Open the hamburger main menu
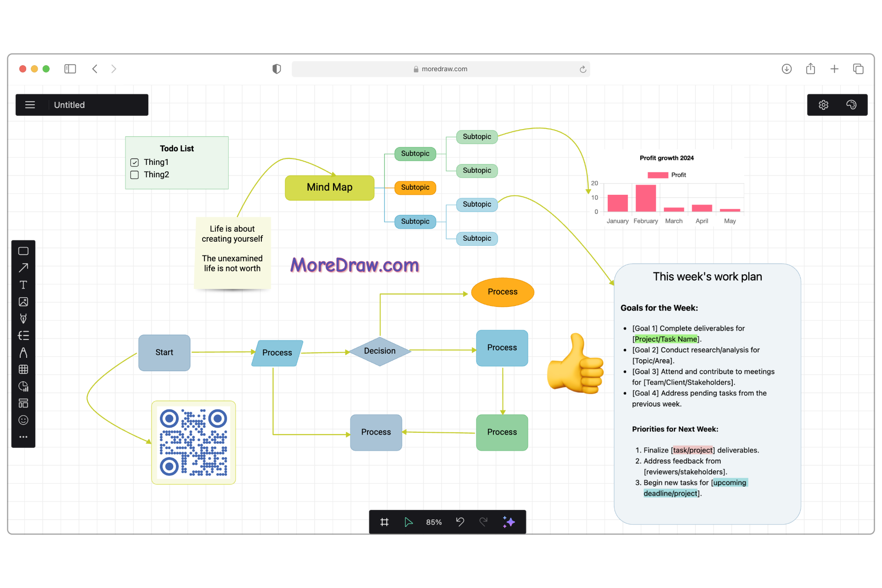 30,105
